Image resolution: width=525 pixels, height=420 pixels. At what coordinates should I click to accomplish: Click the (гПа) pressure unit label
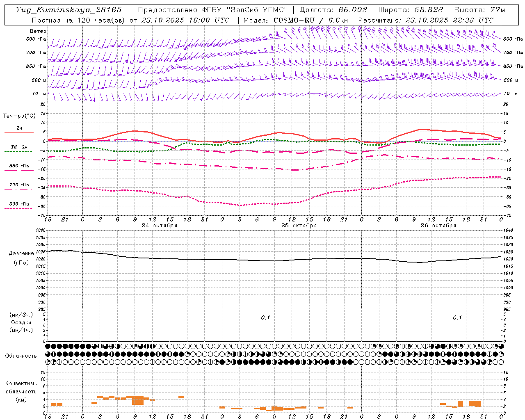point(21,263)
